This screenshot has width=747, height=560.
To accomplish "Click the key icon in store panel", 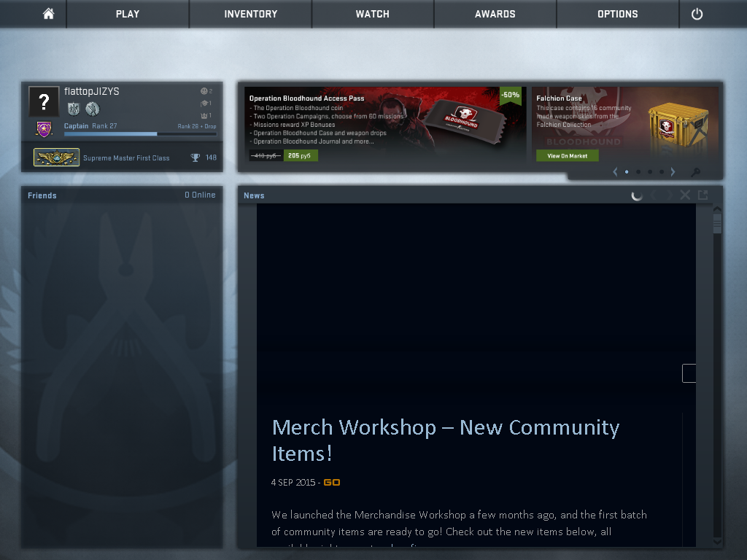I will point(695,172).
